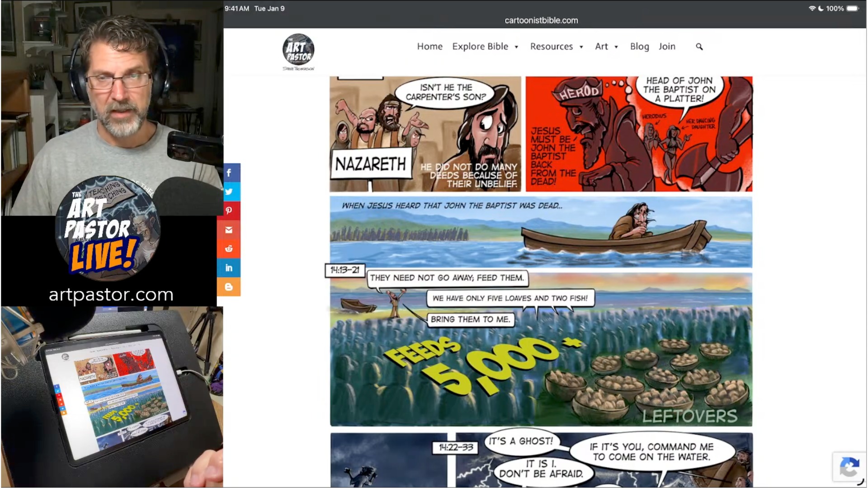Tap the cartoonistbible.com address bar

[541, 20]
